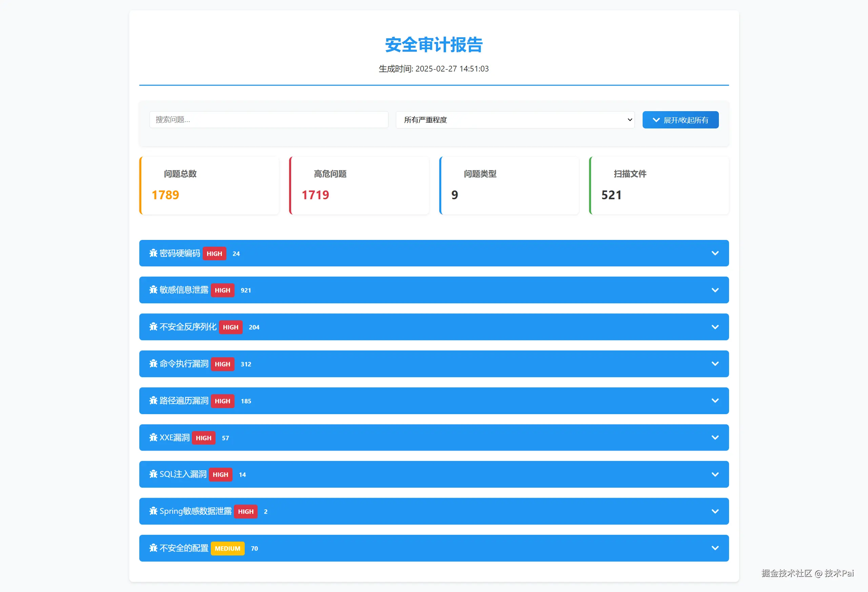This screenshot has height=592, width=868.
Task: Focus the 搜索问题 search input field
Action: click(x=268, y=120)
